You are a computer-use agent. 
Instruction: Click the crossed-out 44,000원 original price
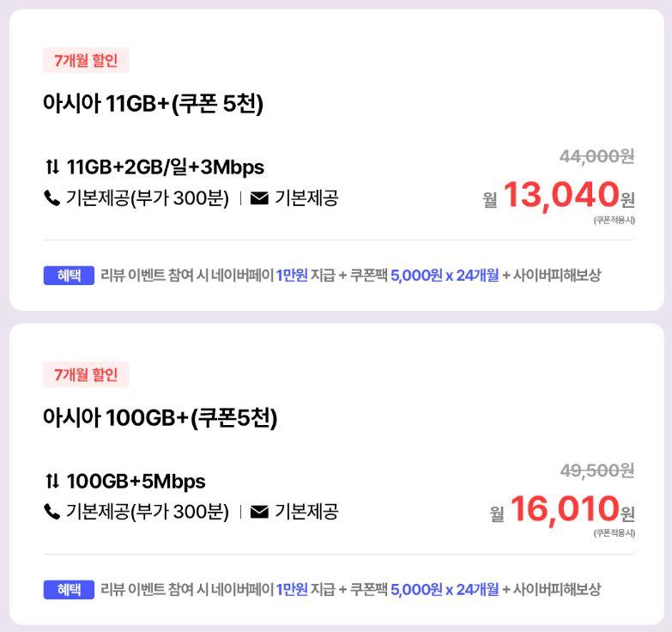[596, 156]
